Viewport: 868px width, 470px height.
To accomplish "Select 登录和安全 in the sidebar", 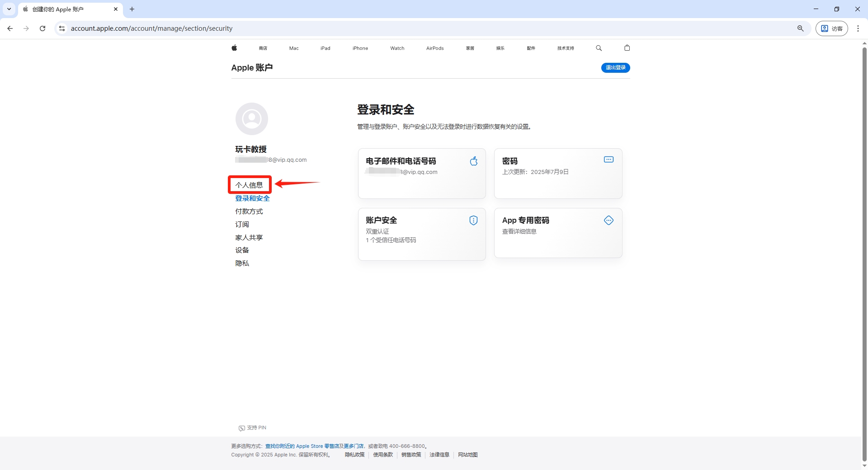I will pyautogui.click(x=252, y=198).
